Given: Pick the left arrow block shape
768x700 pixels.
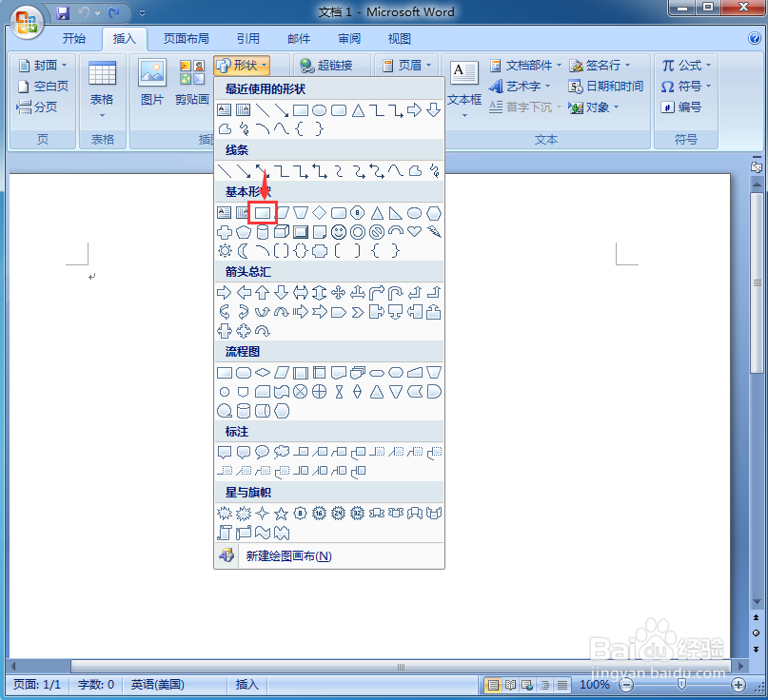Looking at the screenshot, I should tap(244, 293).
